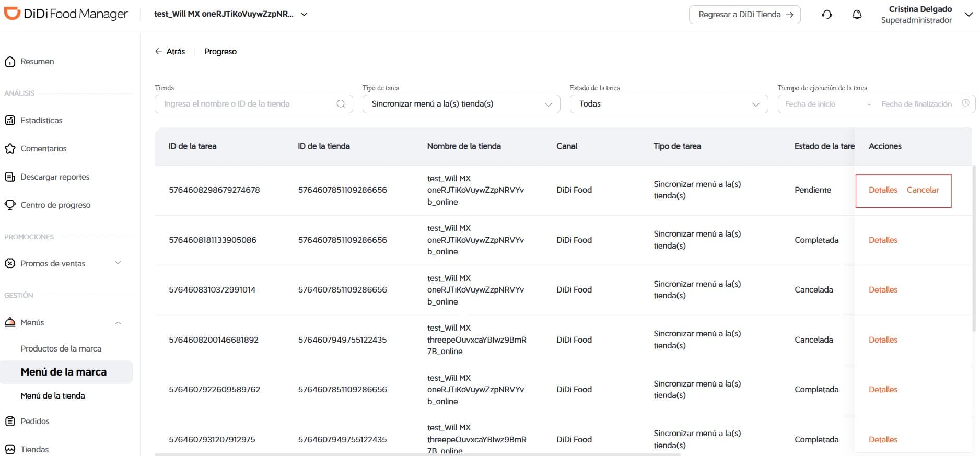Click Tipo de tarea column header

[x=677, y=146]
